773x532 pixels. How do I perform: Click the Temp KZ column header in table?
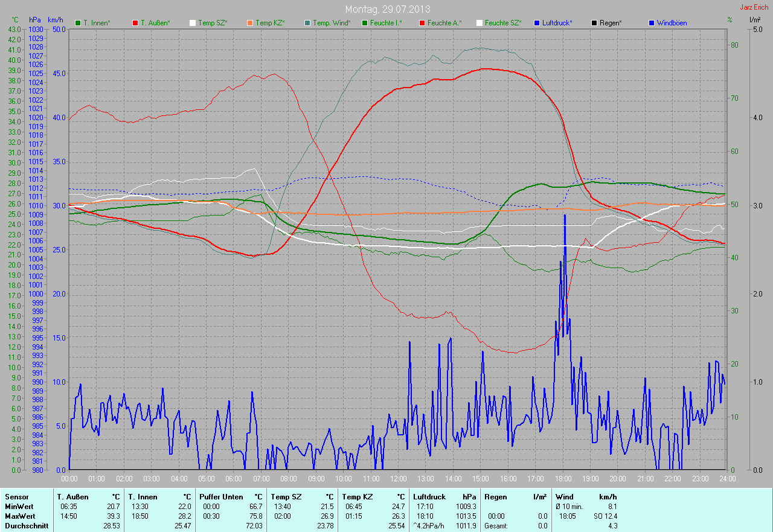(356, 497)
